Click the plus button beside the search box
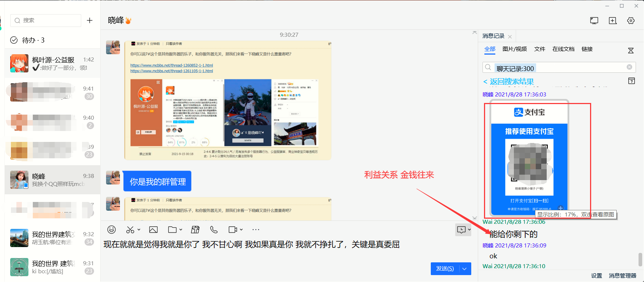This screenshot has height=282, width=644. pyautogui.click(x=90, y=20)
